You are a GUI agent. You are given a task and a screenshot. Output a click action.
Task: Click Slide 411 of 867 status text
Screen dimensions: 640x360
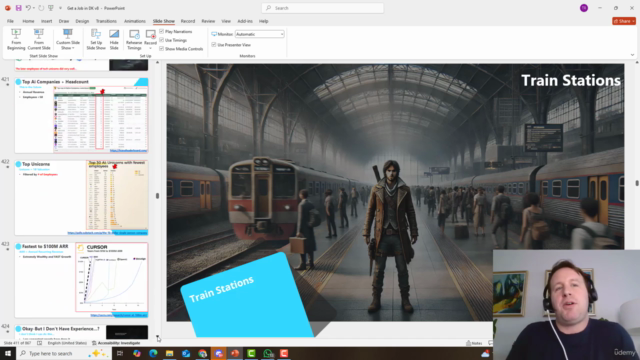click(17, 343)
